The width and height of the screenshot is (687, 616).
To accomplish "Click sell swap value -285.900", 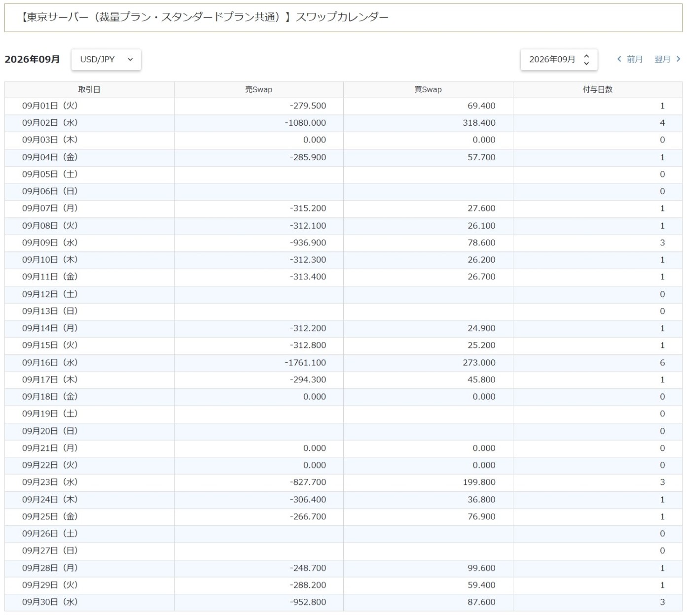I will 308,157.
